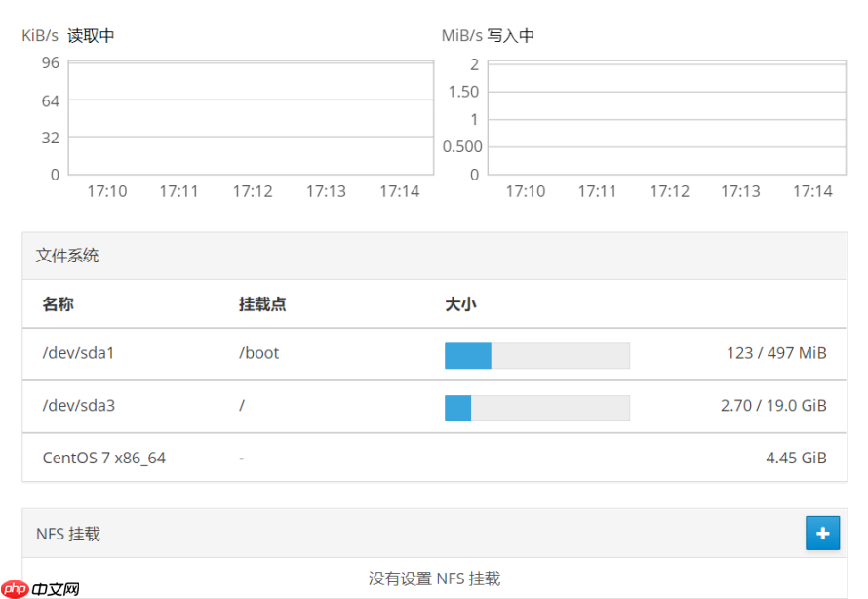Click the blue plus icon to add NFS mount
The image size is (868, 599).
[x=822, y=533]
